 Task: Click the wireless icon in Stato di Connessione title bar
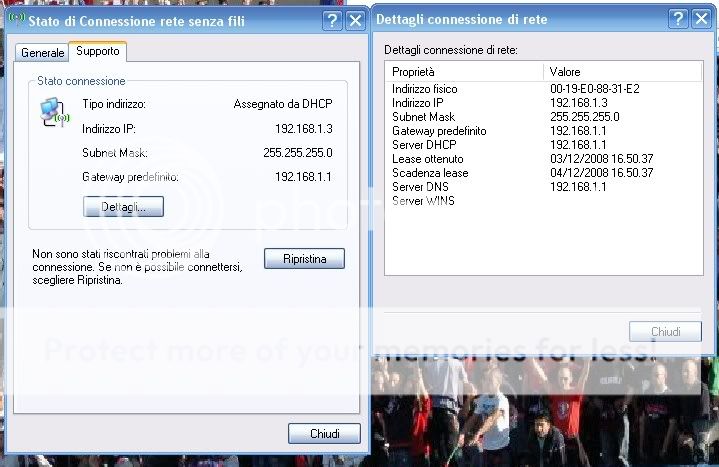pyautogui.click(x=16, y=19)
